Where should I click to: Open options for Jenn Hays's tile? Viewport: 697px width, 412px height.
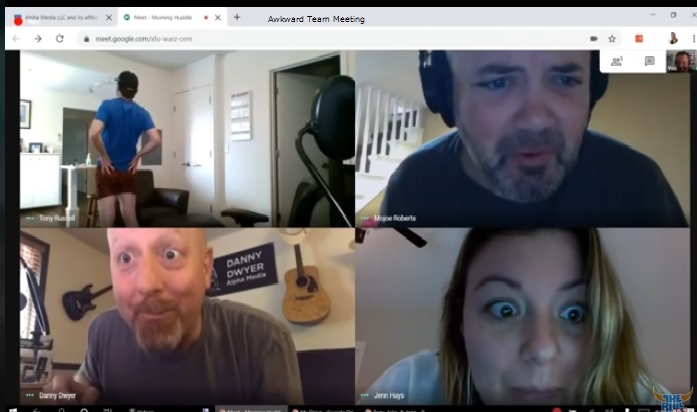point(365,396)
